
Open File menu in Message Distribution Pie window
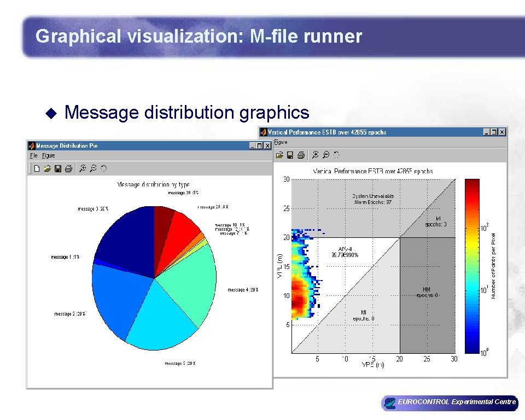point(33,155)
